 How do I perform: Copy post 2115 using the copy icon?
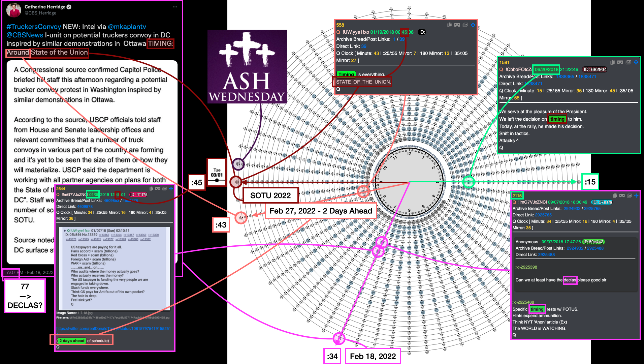pos(615,195)
